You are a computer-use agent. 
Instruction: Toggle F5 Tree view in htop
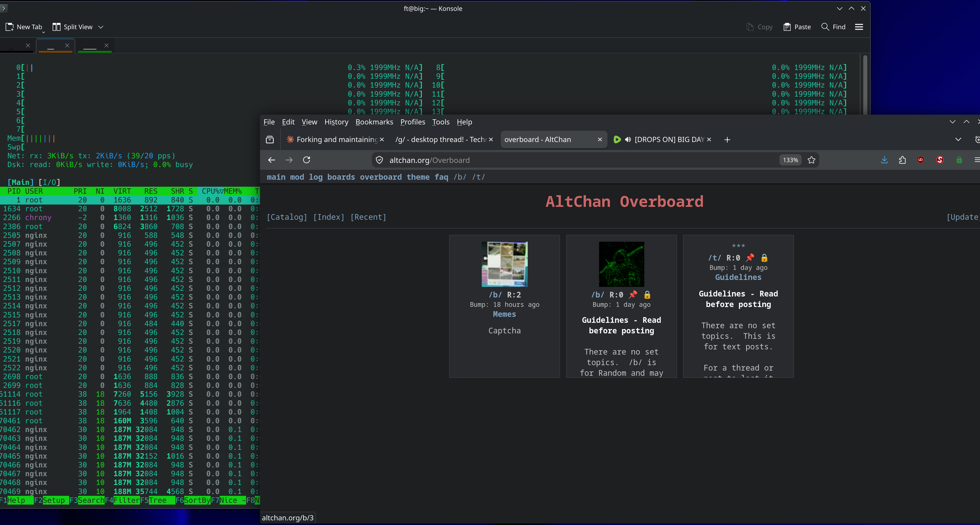[x=158, y=500]
